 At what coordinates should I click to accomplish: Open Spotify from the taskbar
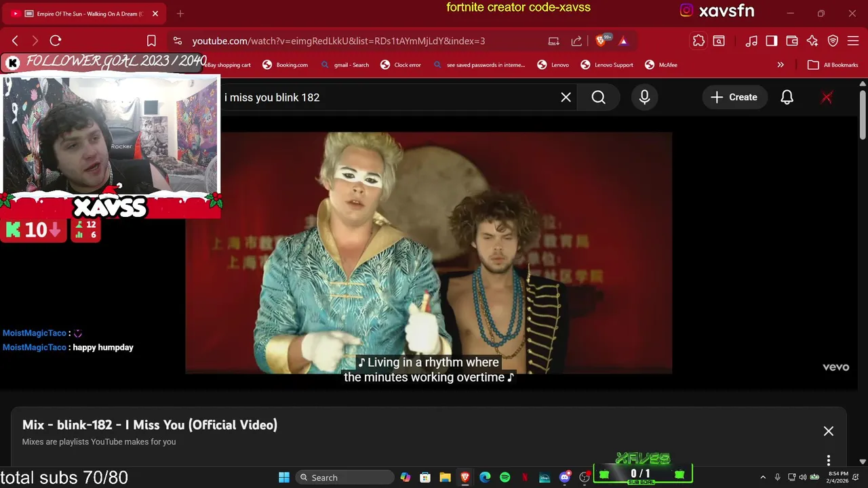[x=505, y=477]
